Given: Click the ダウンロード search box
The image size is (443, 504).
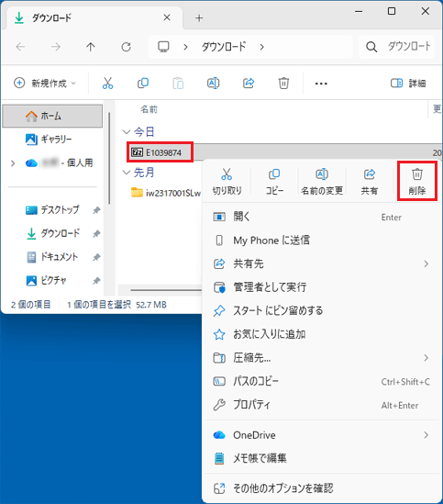Looking at the screenshot, I should click(x=396, y=47).
